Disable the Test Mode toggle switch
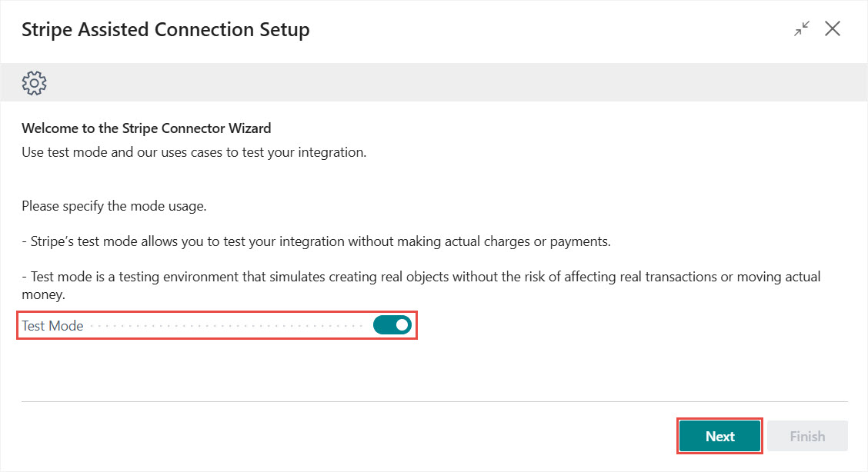 point(392,325)
